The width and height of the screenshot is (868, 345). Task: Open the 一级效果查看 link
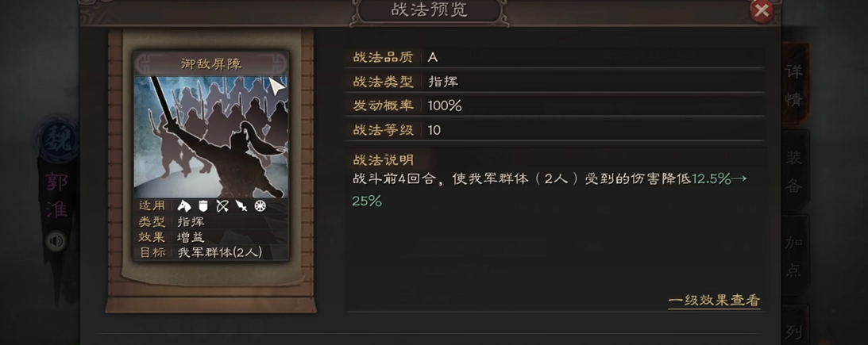click(x=714, y=301)
